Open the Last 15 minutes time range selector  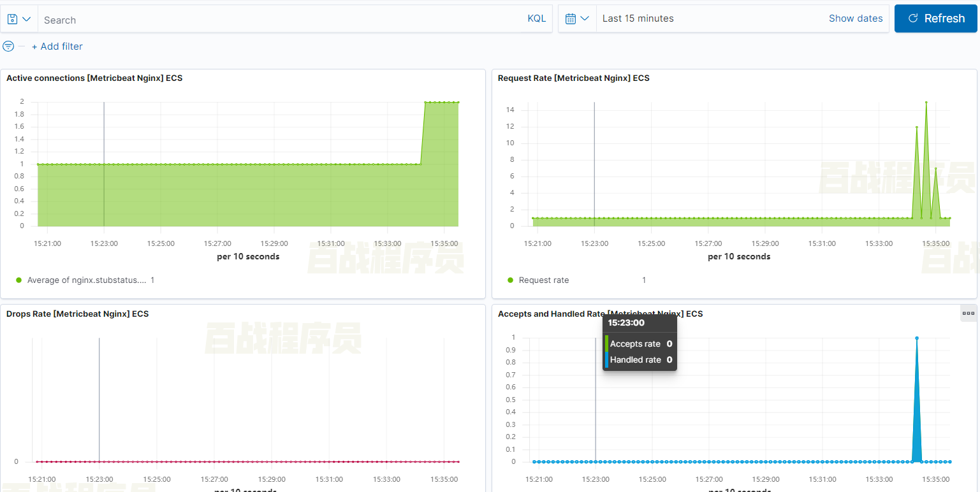point(638,18)
